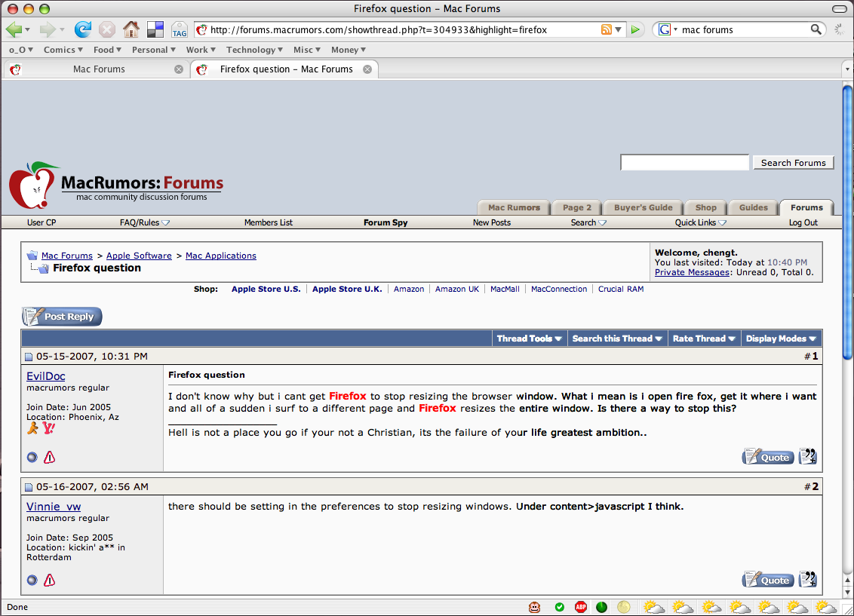Click the green Go arrow beside the address bar
The height and width of the screenshot is (616, 854).
(x=635, y=29)
